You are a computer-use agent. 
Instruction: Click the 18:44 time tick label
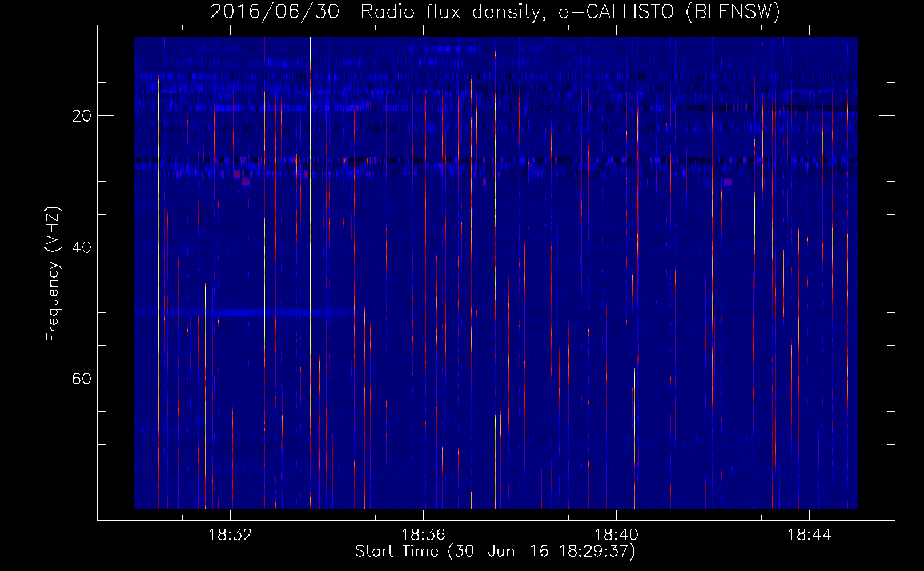tap(809, 535)
